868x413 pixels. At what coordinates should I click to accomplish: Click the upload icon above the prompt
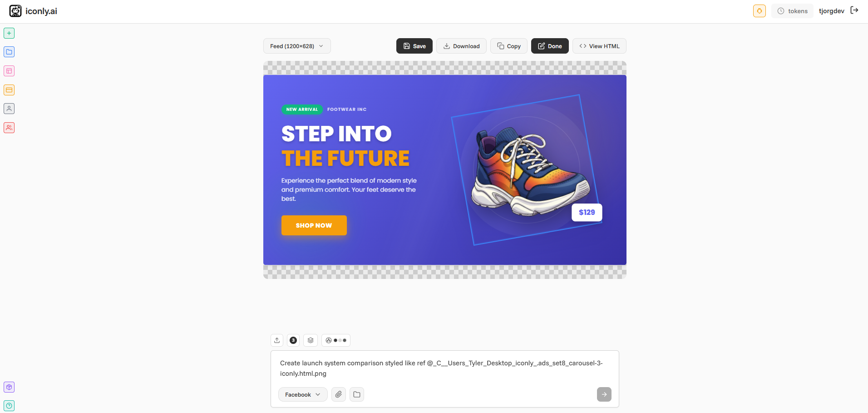coord(277,340)
